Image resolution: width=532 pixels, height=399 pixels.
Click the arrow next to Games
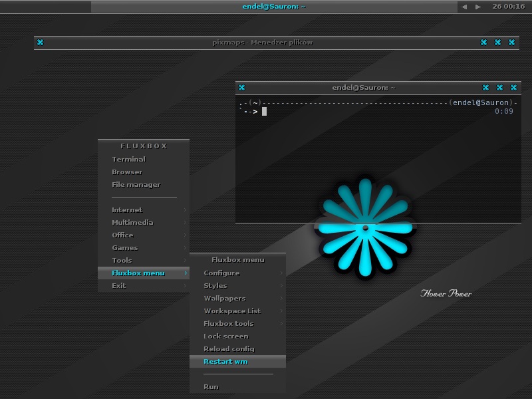[185, 247]
